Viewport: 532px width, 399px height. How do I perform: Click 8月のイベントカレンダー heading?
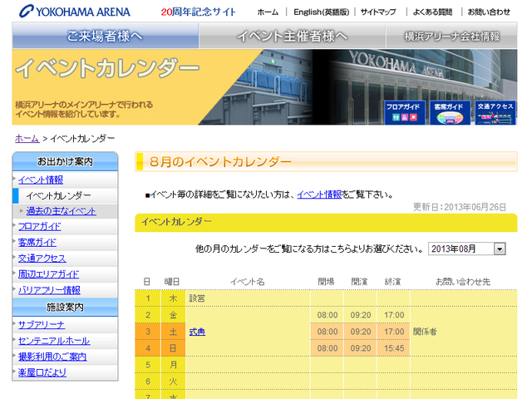tap(220, 161)
